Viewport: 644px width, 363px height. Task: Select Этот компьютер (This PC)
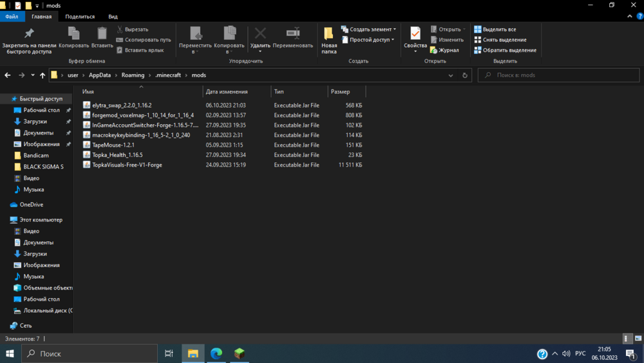pos(41,219)
